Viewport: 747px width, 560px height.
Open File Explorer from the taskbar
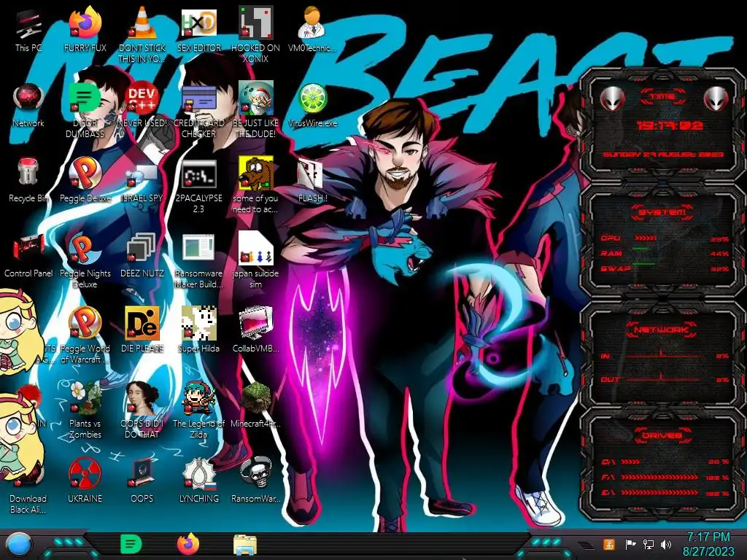(245, 545)
